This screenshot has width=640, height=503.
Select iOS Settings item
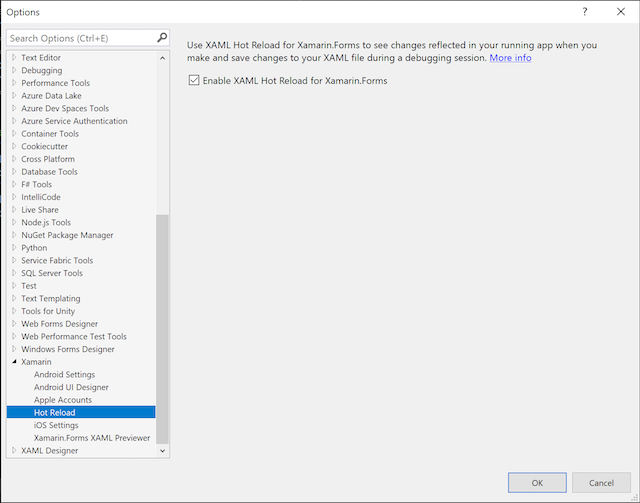coord(56,425)
